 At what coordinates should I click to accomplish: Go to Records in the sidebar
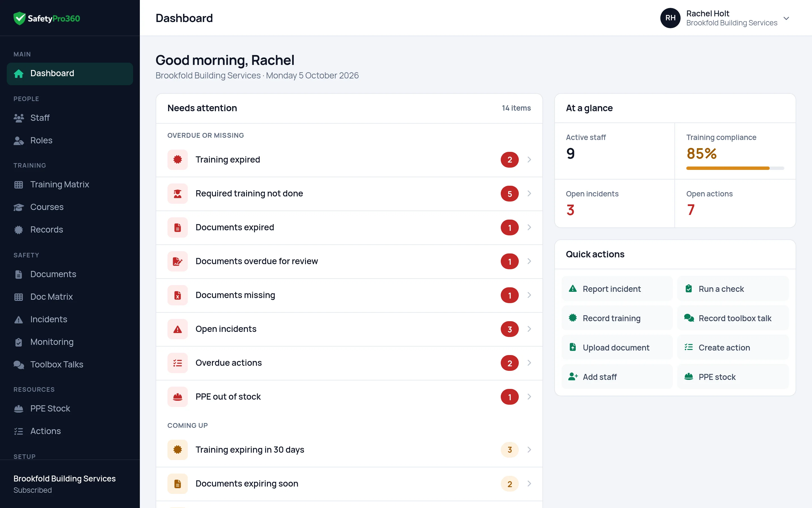(70, 230)
